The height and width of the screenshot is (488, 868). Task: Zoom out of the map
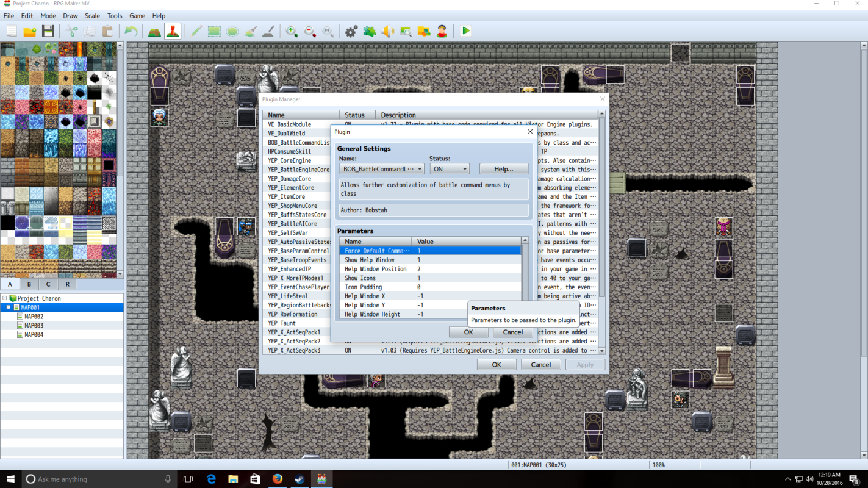point(310,31)
